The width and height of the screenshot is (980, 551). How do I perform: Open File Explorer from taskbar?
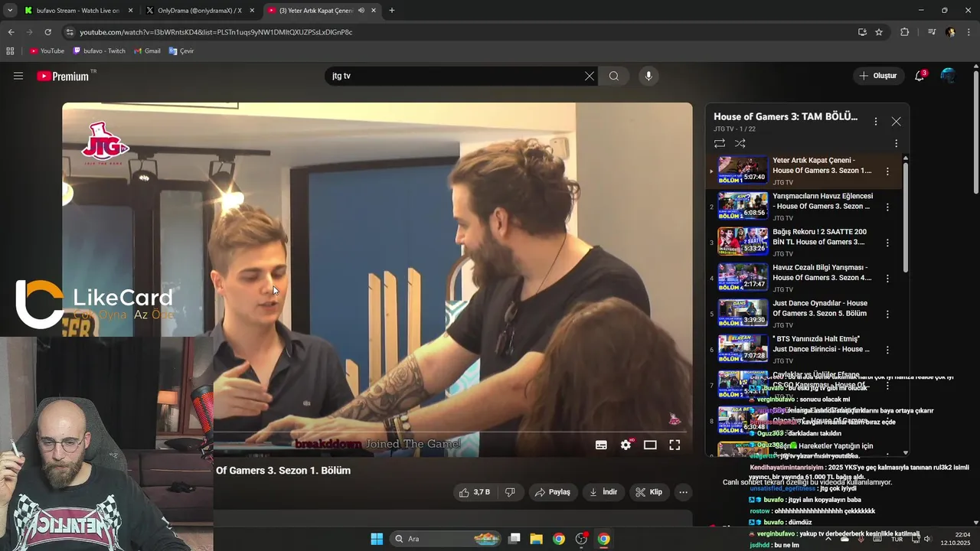coord(537,539)
